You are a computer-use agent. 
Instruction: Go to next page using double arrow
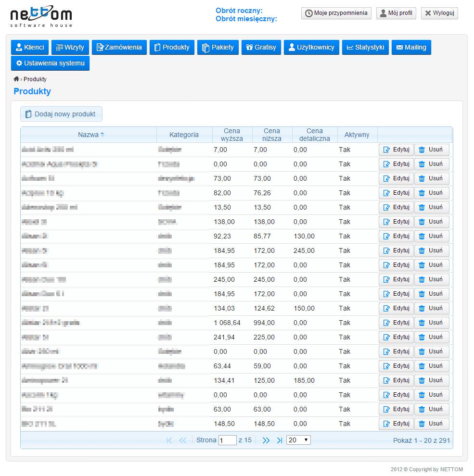pos(266,440)
